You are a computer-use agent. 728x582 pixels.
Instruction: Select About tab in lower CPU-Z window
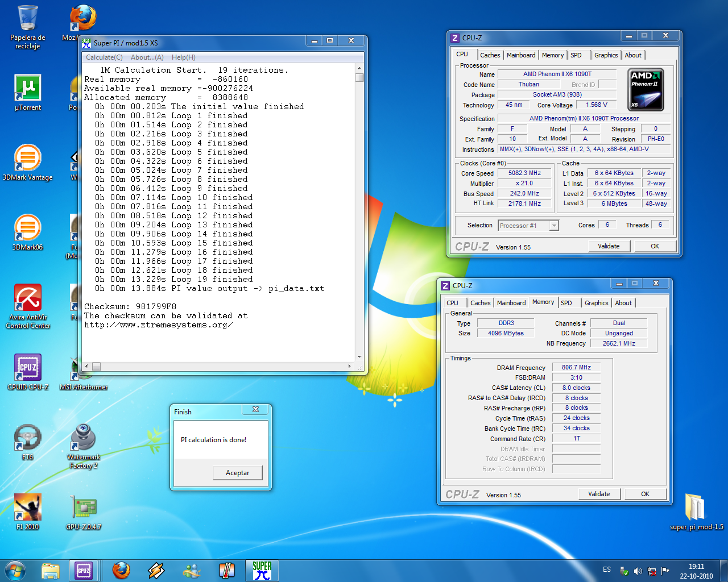623,303
